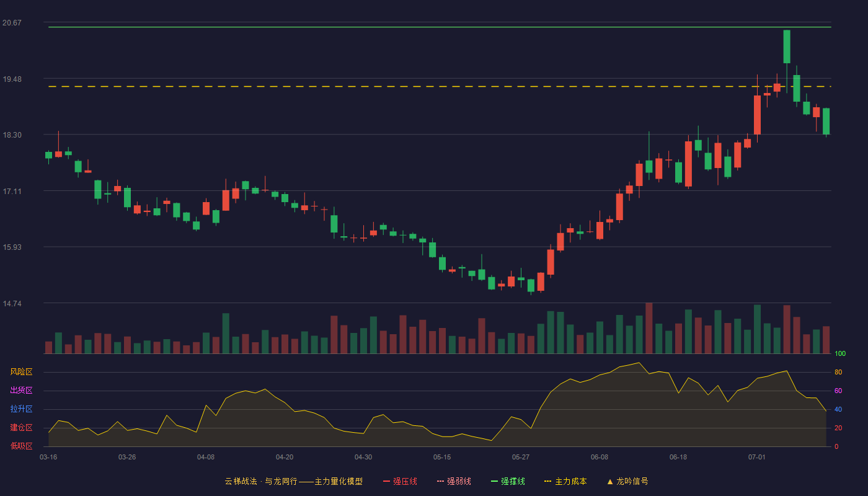Click the 15.93 price axis label
The height and width of the screenshot is (496, 868).
pos(12,247)
